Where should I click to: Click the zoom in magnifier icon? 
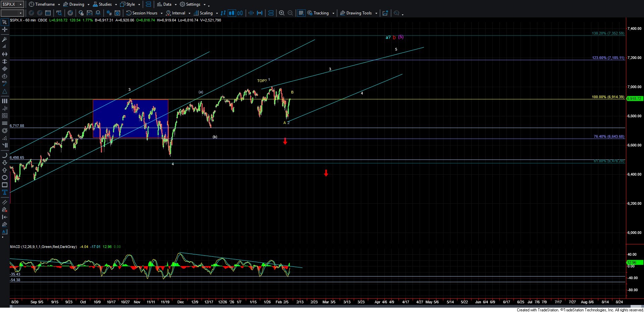pyautogui.click(x=282, y=13)
